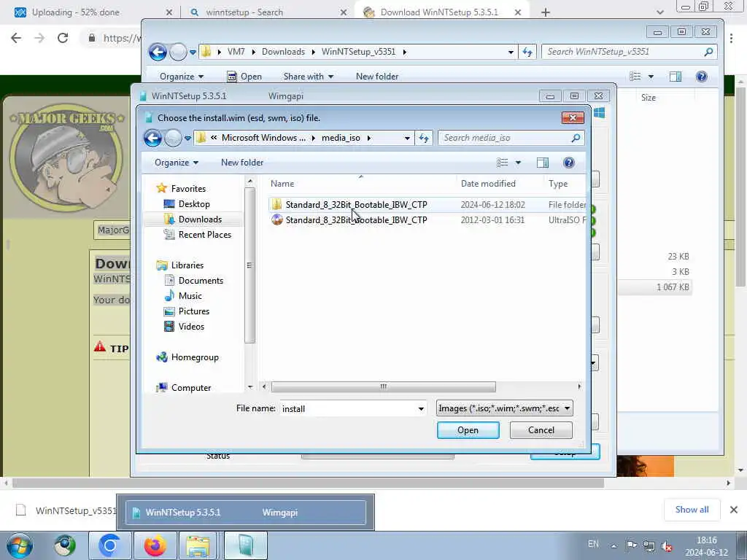Reload page in browser
Image resolution: width=747 pixels, height=560 pixels.
coord(63,38)
